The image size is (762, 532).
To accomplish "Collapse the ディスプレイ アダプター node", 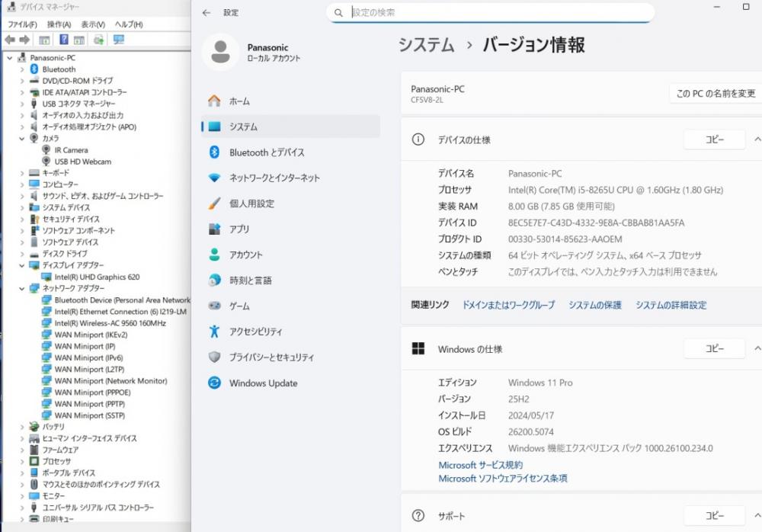I will click(x=22, y=265).
